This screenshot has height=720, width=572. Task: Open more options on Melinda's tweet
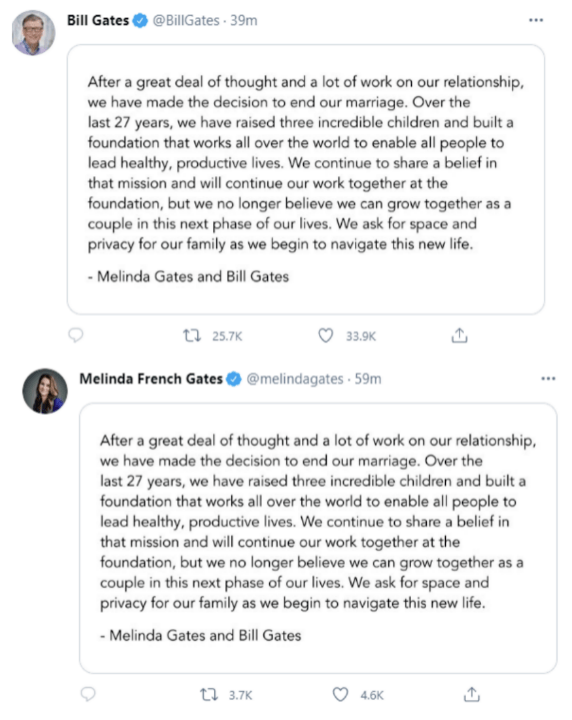click(548, 379)
